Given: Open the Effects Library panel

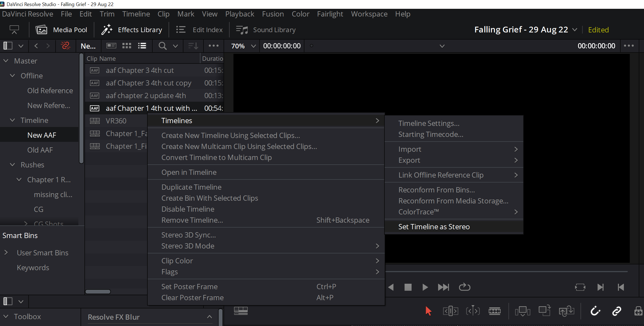Looking at the screenshot, I should pos(132,30).
